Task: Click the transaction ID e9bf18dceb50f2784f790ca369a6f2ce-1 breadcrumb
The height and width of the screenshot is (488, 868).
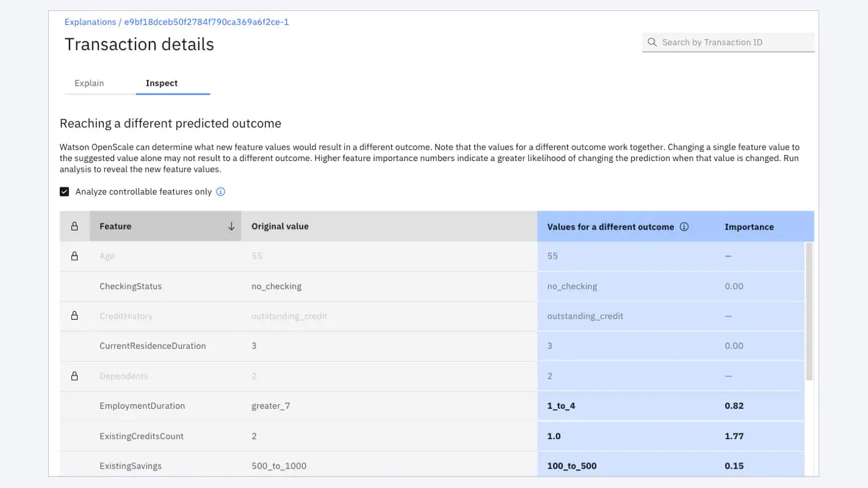Action: click(206, 21)
